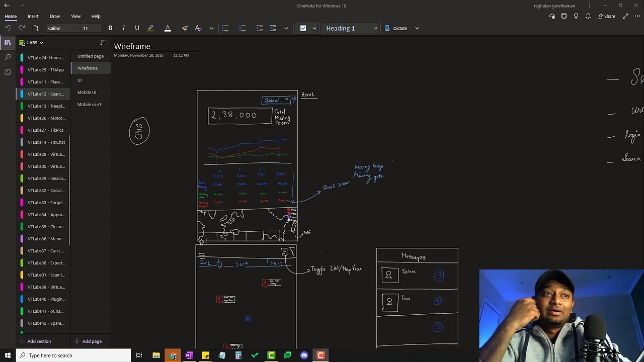The width and height of the screenshot is (644, 362).
Task: Toggle the bulleted list
Action: [x=225, y=28]
